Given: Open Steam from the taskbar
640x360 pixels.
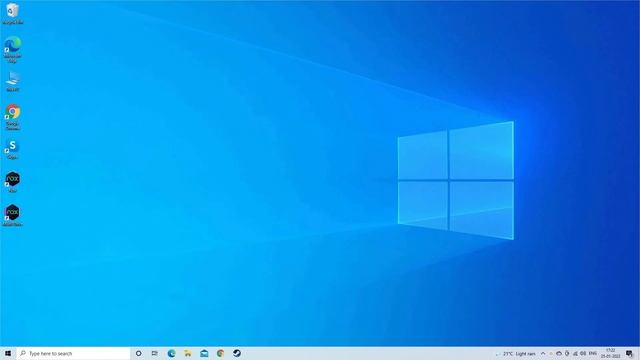Looking at the screenshot, I should pyautogui.click(x=237, y=353).
